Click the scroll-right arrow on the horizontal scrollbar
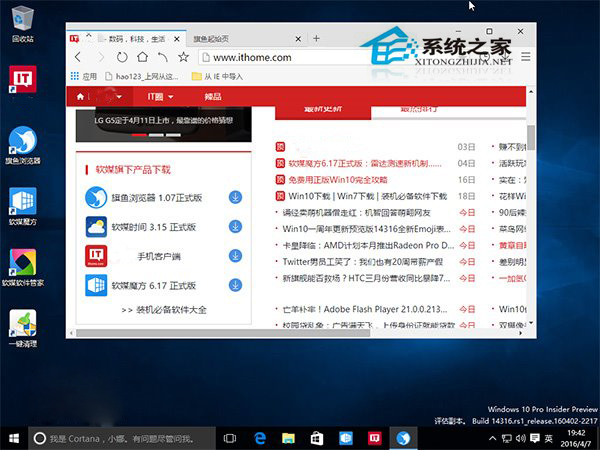This screenshot has width=600, height=450. pyautogui.click(x=520, y=333)
